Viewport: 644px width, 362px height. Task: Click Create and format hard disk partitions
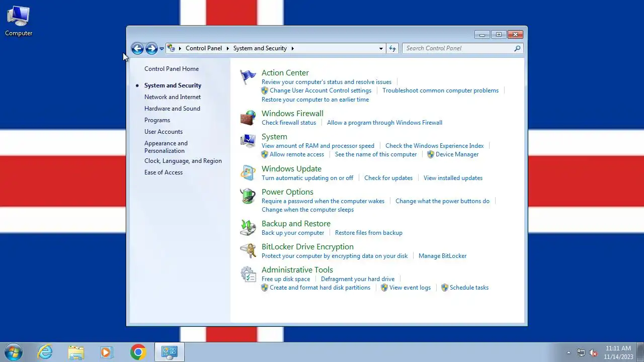[320, 288]
